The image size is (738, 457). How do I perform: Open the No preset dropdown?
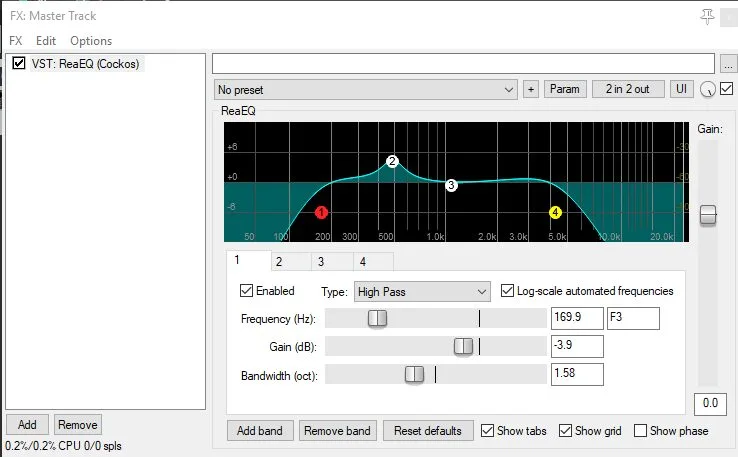[364, 89]
